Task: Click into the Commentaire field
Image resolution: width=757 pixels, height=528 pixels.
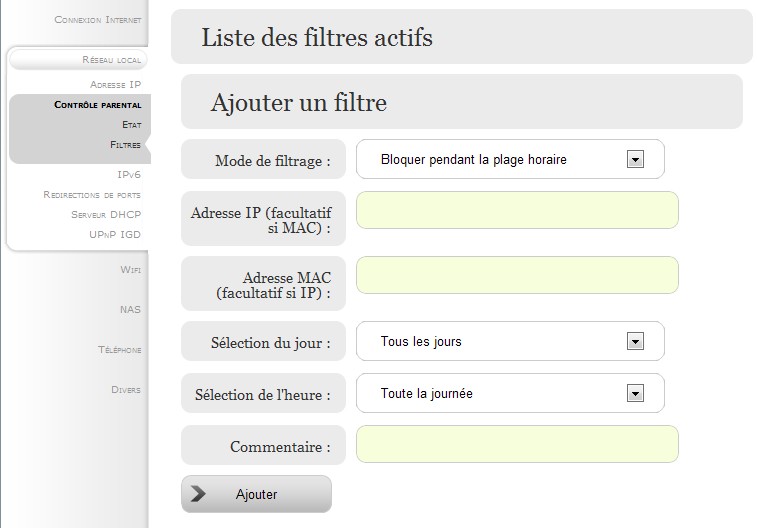Action: [517, 444]
